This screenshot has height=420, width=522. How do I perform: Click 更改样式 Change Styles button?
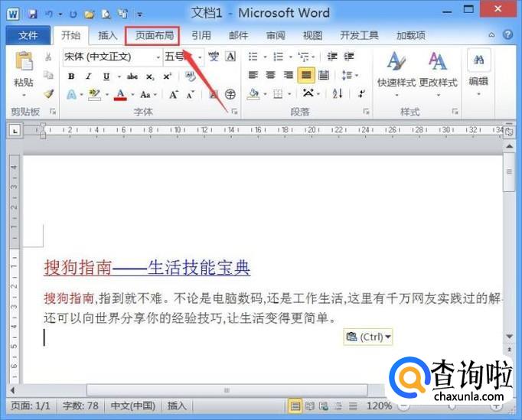[438, 74]
